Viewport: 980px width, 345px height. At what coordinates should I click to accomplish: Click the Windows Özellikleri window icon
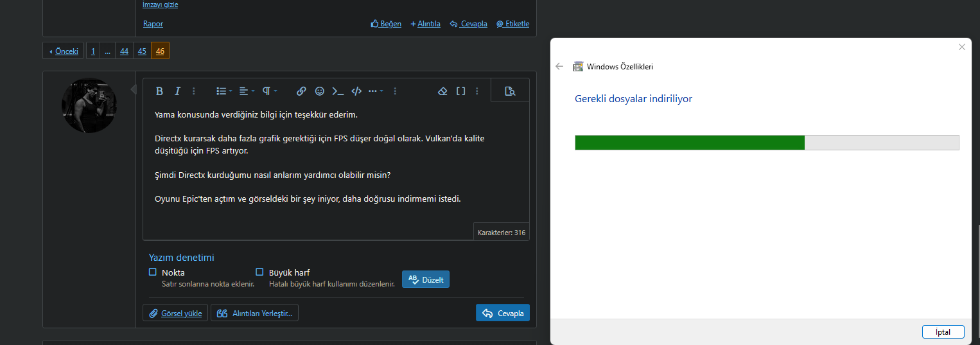(578, 66)
